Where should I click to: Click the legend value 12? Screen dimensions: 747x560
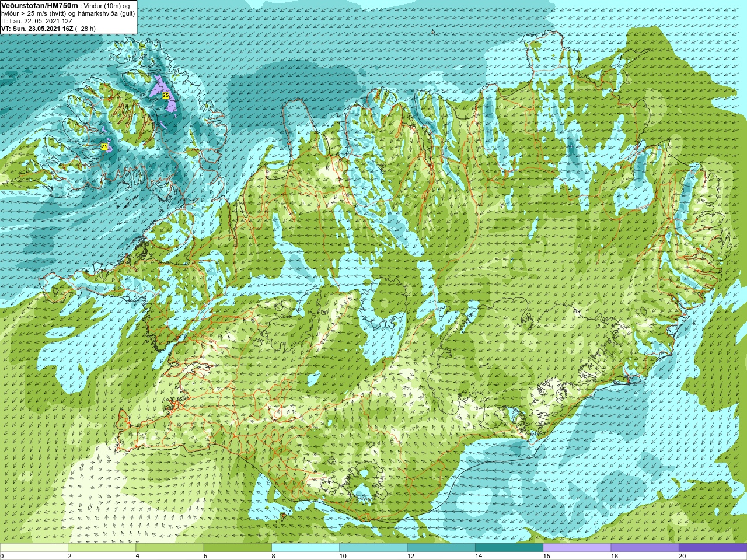coord(411,556)
